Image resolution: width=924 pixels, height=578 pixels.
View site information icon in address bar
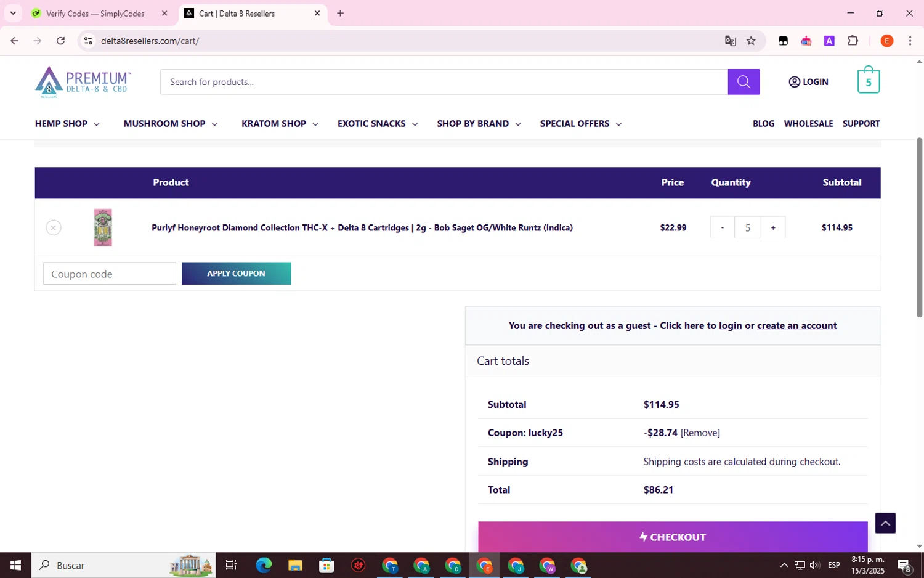(88, 41)
